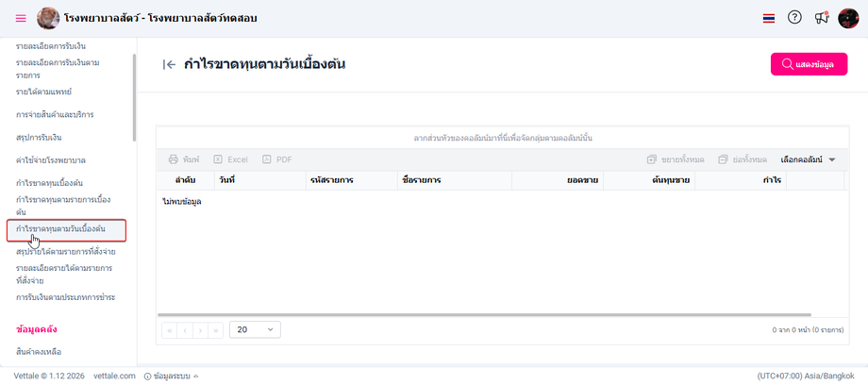Go to next page pager button
868x385 pixels.
pyautogui.click(x=200, y=330)
